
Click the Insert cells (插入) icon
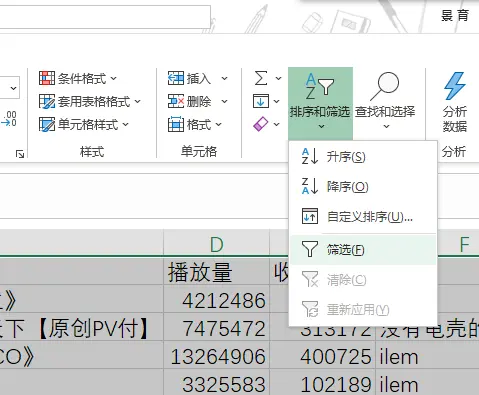pyautogui.click(x=176, y=78)
